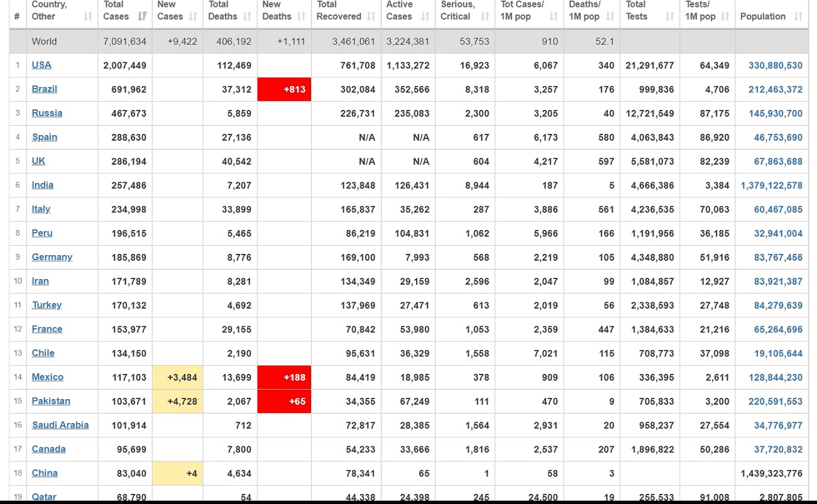Select Chile cases per million 7,021
The width and height of the screenshot is (817, 504).
[x=546, y=353]
